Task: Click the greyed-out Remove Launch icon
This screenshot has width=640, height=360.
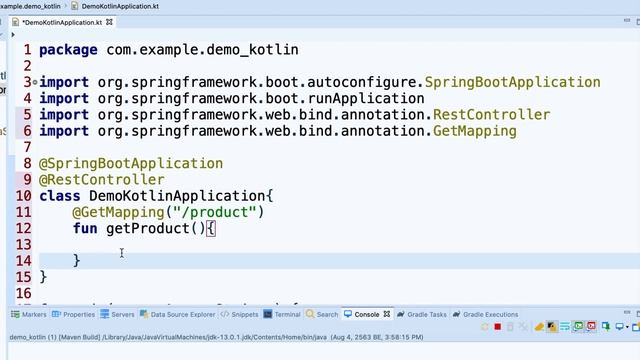Action: [510, 327]
